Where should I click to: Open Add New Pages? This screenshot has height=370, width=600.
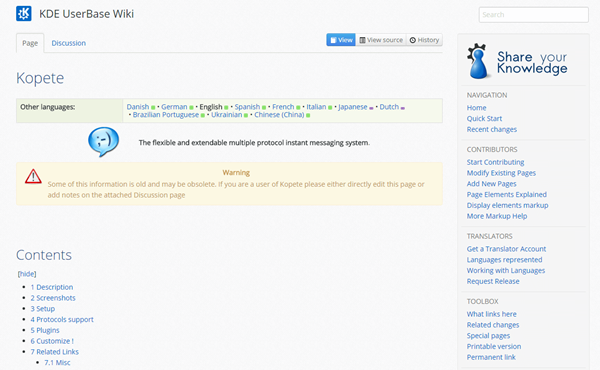491,184
